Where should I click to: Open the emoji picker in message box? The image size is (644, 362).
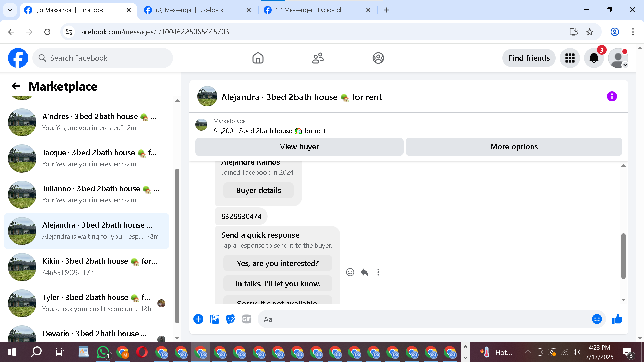pyautogui.click(x=597, y=319)
